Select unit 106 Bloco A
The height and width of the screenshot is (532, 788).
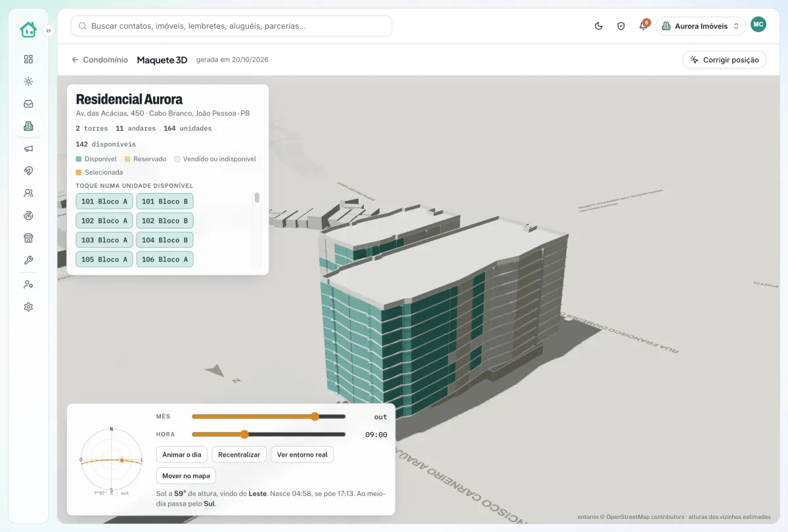point(165,259)
